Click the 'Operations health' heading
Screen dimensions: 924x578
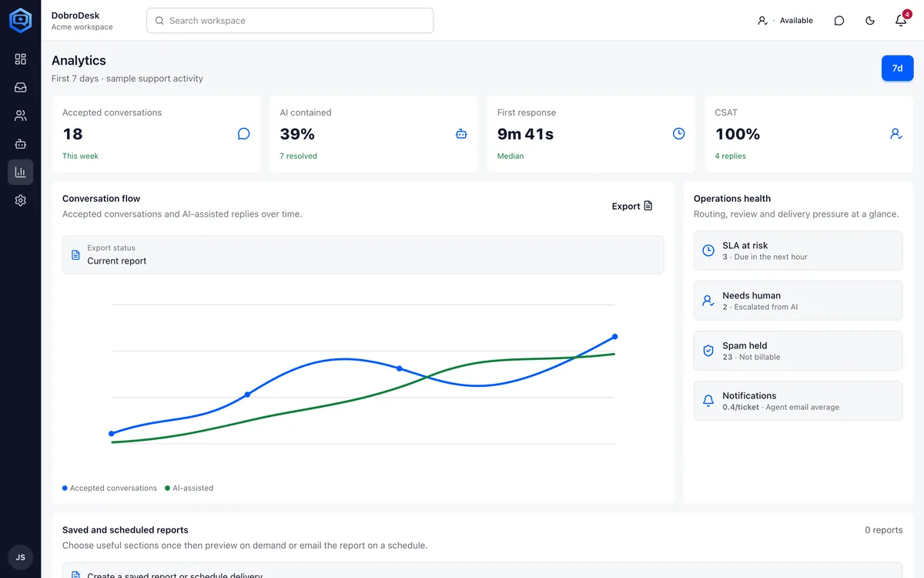tap(732, 199)
